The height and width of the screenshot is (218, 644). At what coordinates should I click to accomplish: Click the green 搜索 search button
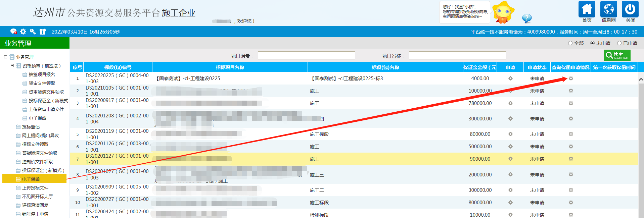(617, 55)
